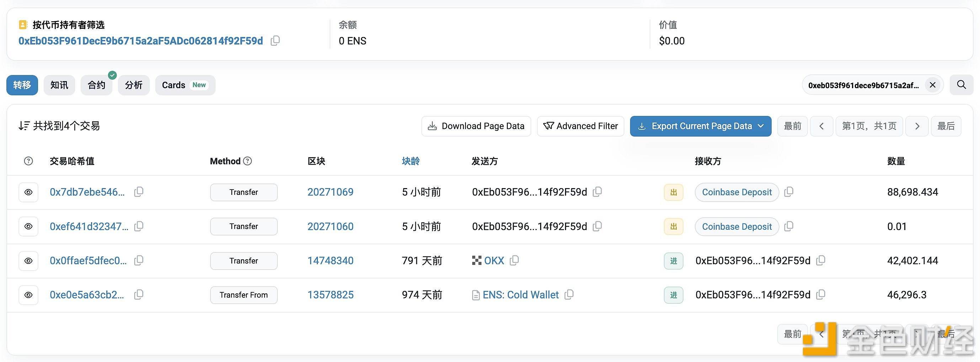This screenshot has width=980, height=362.
Task: Toggle eye preview for 0xef641d32347 transaction
Action: [x=28, y=226]
